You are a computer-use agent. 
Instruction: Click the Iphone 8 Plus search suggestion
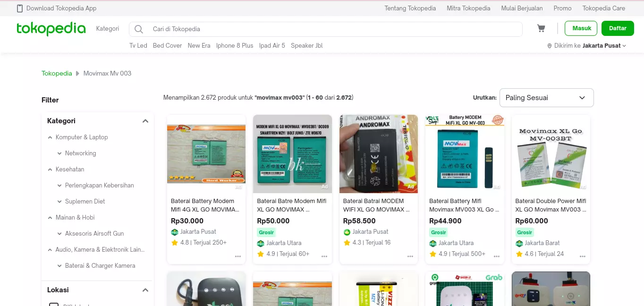pos(235,46)
